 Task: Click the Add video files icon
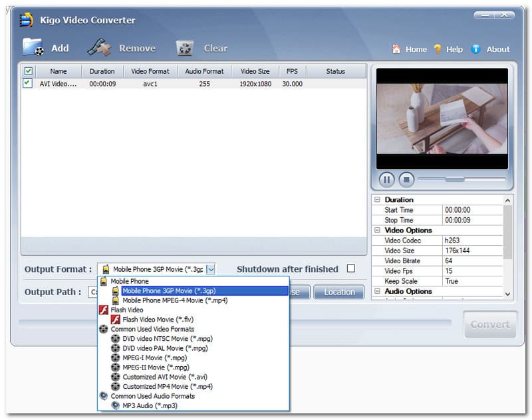tap(33, 47)
